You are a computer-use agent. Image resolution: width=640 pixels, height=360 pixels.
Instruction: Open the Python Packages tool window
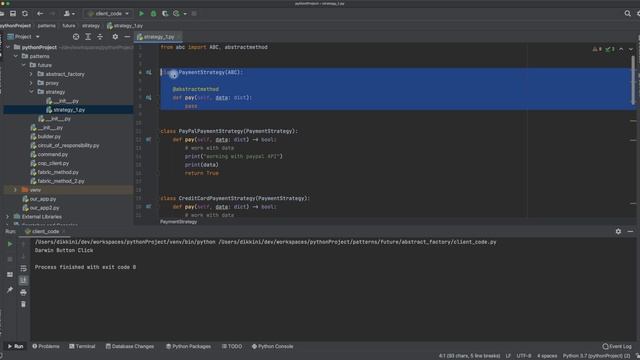[188, 347]
